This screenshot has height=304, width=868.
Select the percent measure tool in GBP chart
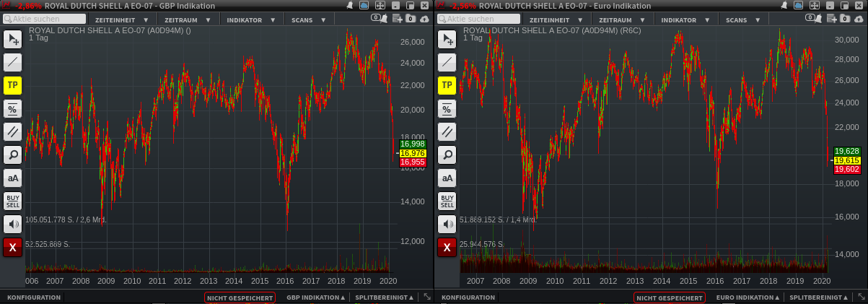pyautogui.click(x=12, y=108)
